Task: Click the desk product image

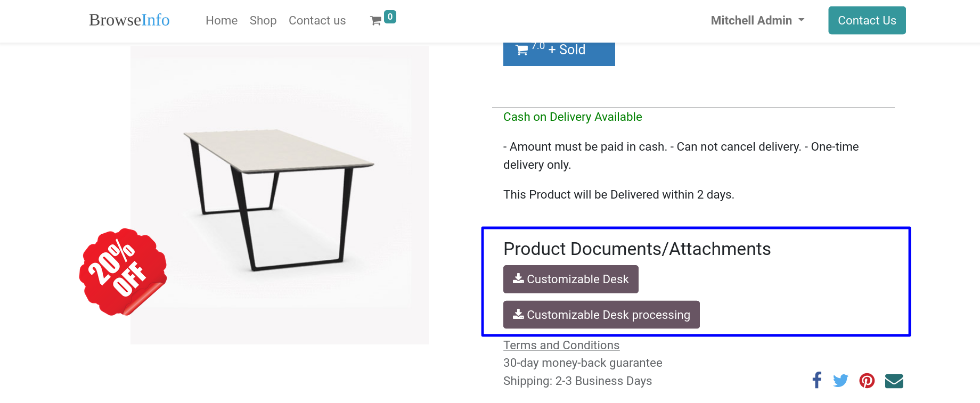Action: pos(280,195)
